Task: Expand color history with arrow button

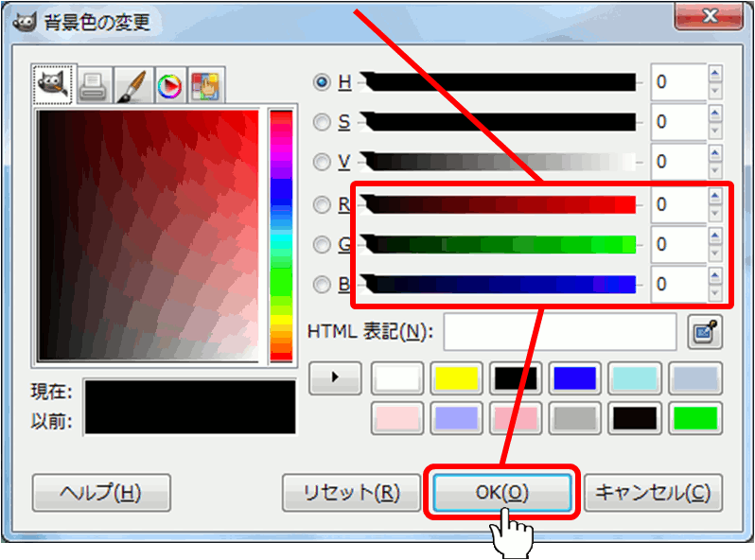Action: click(335, 377)
